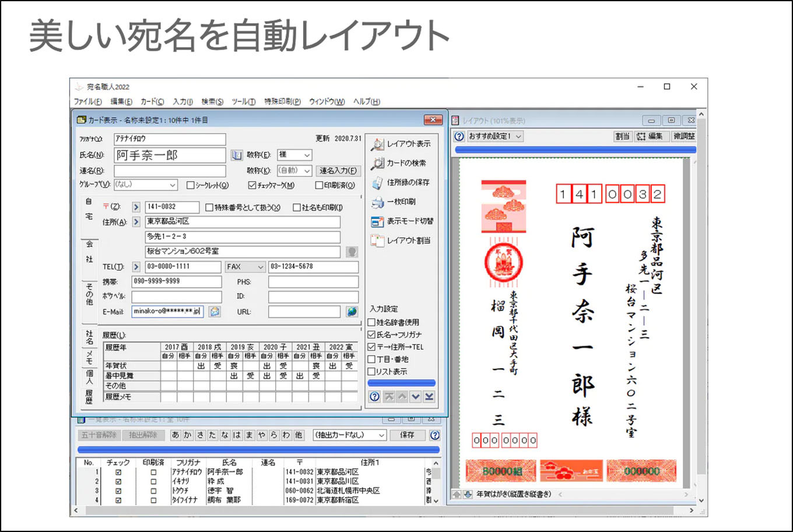This screenshot has height=532, width=793.
Task: Click the arrow button next to 住所(A)
Action: click(136, 222)
